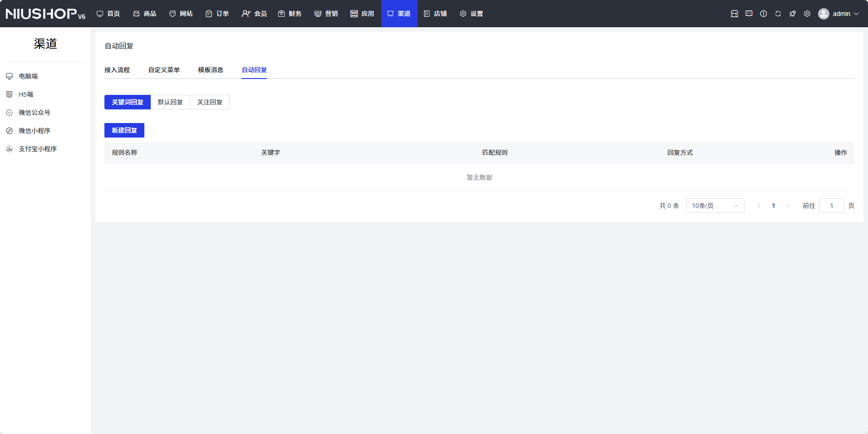Go to next page using right chevron
The image size is (868, 434).
tap(788, 206)
